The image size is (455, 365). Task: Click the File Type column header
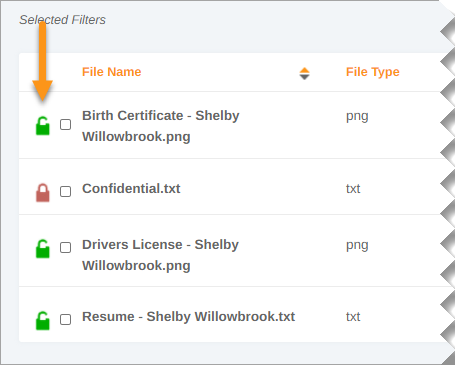(373, 72)
